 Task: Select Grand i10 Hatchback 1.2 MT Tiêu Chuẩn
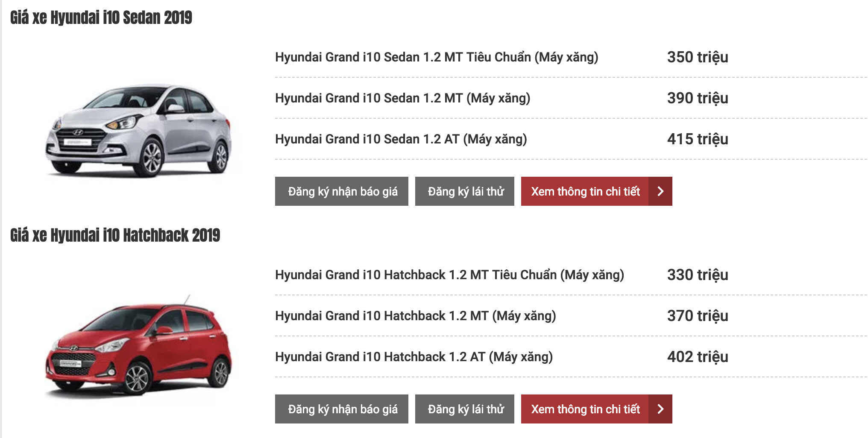tap(449, 275)
